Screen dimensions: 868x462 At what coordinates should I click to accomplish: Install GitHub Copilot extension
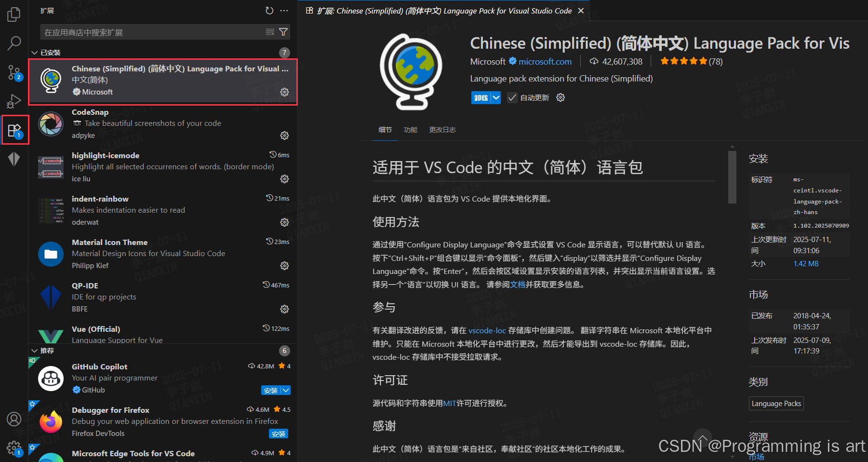click(x=271, y=390)
